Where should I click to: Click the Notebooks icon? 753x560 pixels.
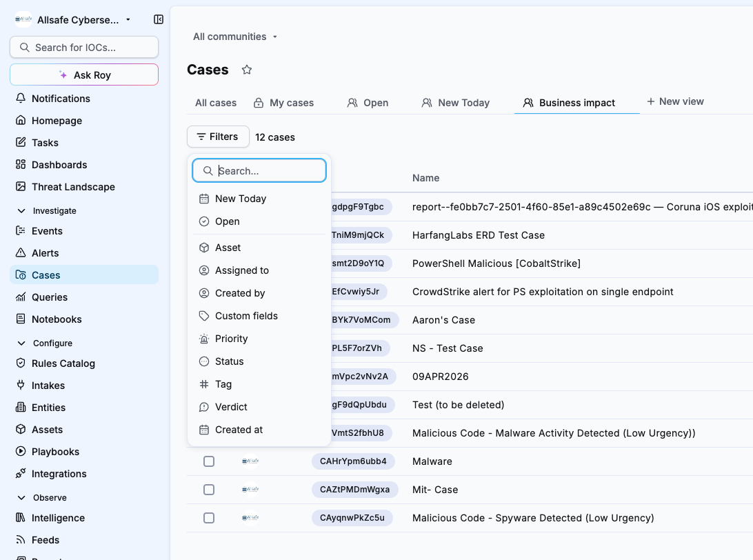pyautogui.click(x=21, y=319)
